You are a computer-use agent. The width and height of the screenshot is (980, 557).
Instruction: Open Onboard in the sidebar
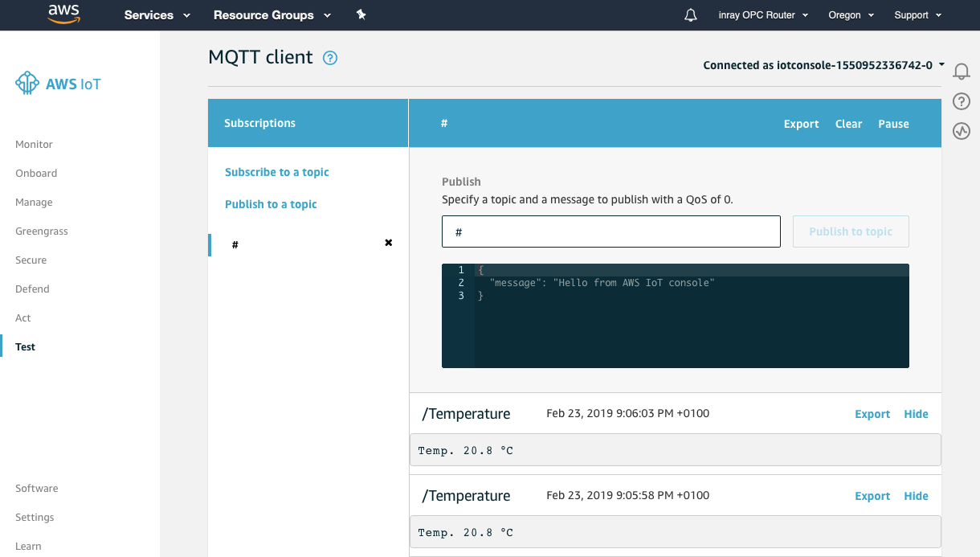pyautogui.click(x=36, y=174)
